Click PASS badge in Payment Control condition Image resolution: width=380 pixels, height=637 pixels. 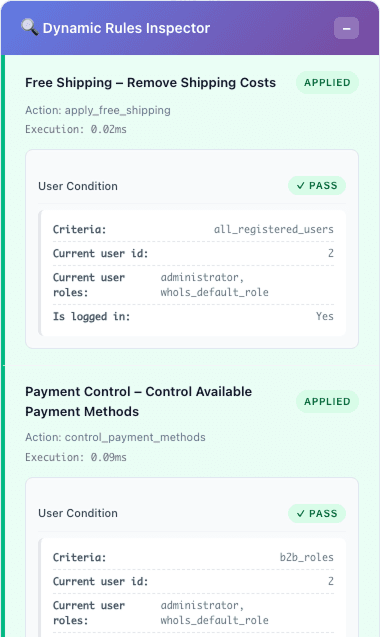coord(317,514)
